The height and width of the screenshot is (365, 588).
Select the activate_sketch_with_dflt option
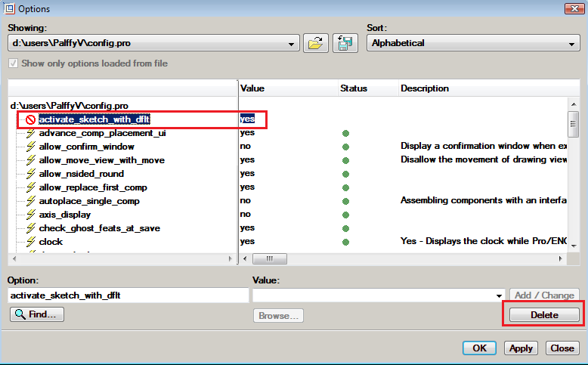click(94, 119)
